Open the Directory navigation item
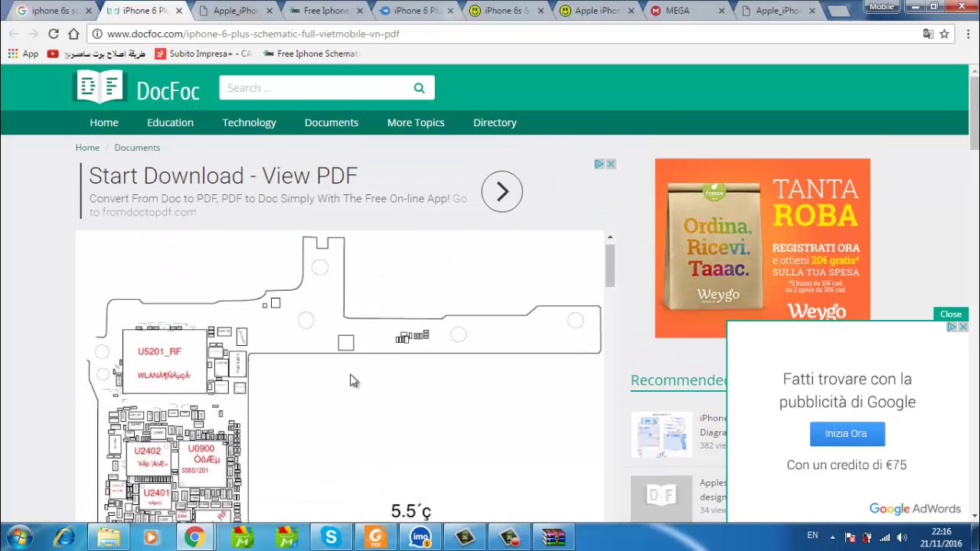The width and height of the screenshot is (980, 551). pos(495,122)
